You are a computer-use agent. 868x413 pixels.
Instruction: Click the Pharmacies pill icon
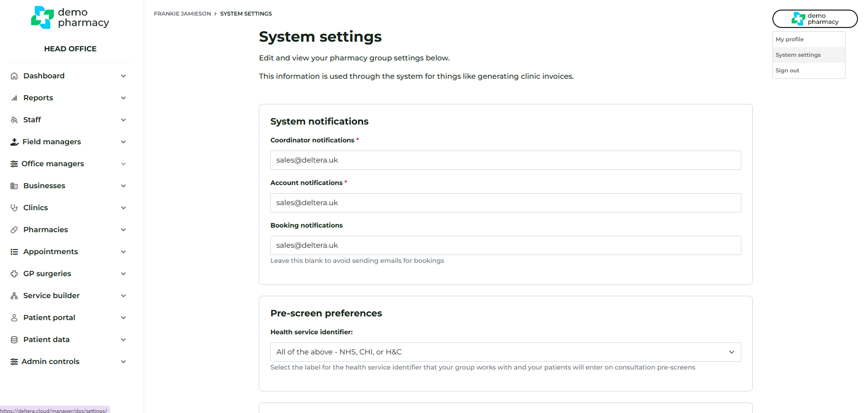(14, 230)
